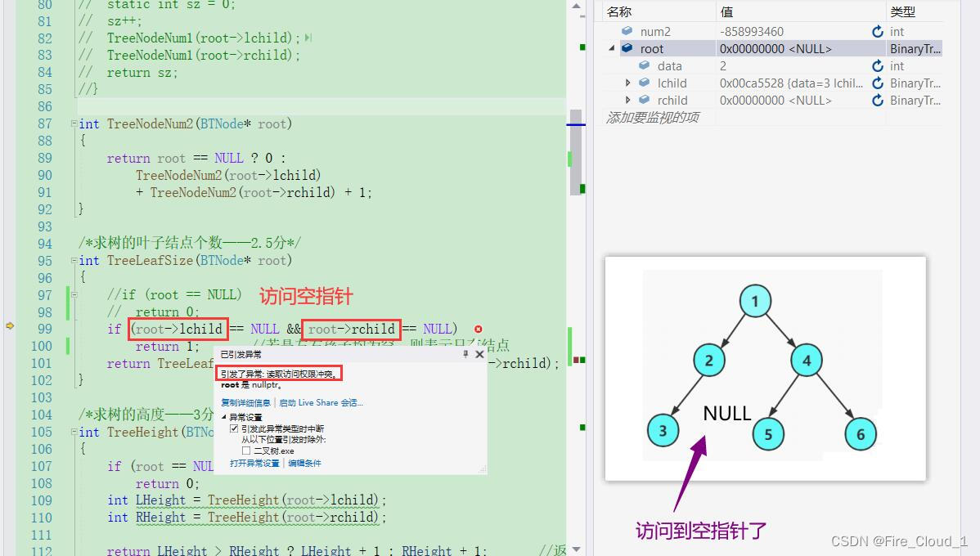Refresh the lchild watch value
The image size is (980, 556).
pyautogui.click(x=878, y=83)
